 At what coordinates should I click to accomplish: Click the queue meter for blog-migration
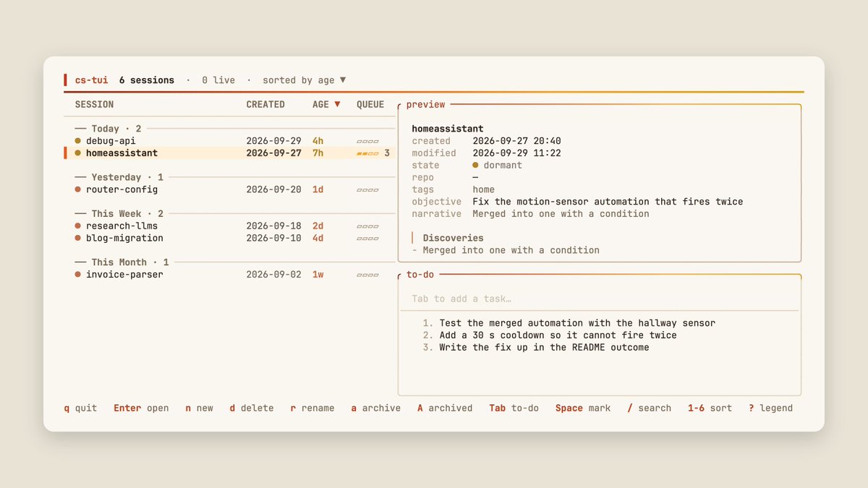coord(367,239)
